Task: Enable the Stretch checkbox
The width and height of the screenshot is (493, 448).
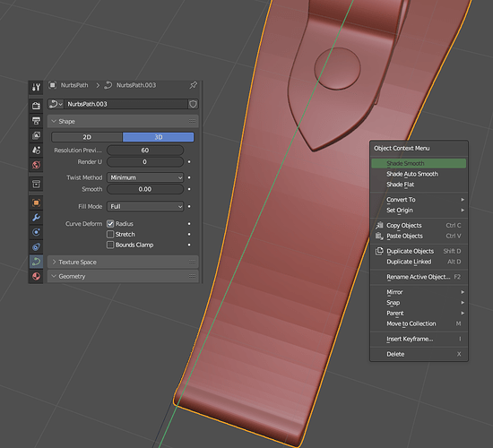Action: tap(110, 234)
